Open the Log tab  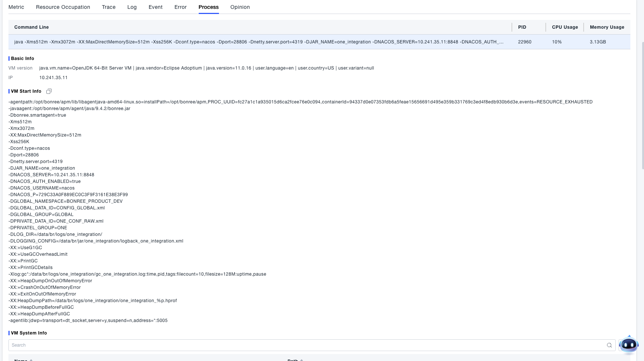(x=132, y=7)
